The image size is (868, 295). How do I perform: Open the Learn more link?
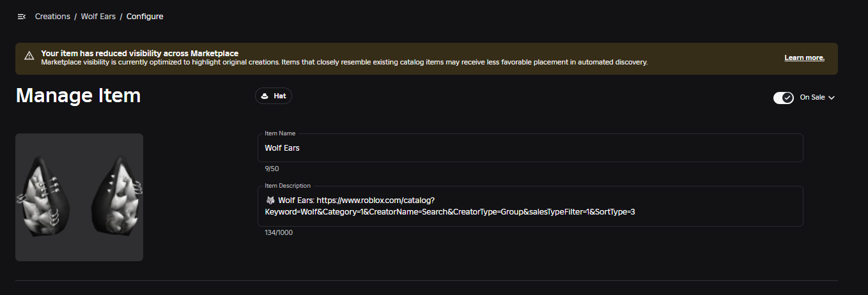tap(804, 57)
